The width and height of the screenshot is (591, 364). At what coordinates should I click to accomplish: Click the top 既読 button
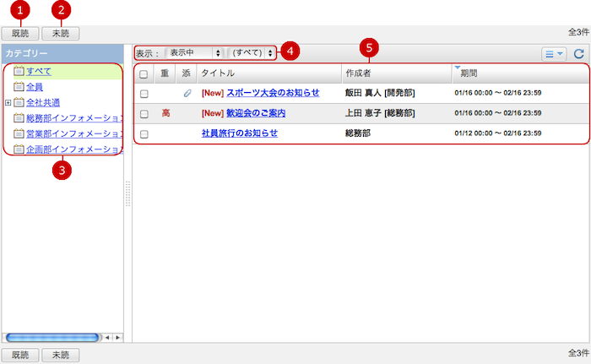tap(20, 34)
